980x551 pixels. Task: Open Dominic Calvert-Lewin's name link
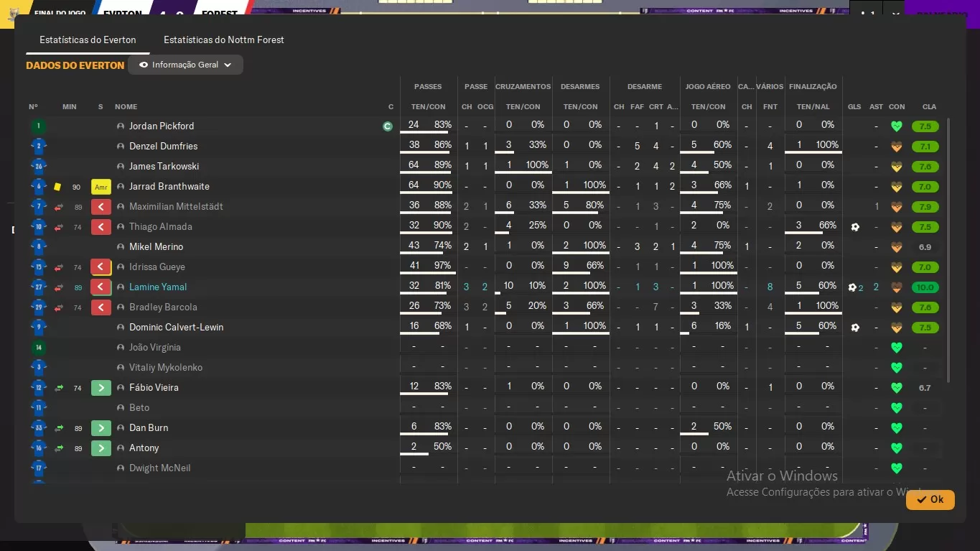pyautogui.click(x=176, y=328)
